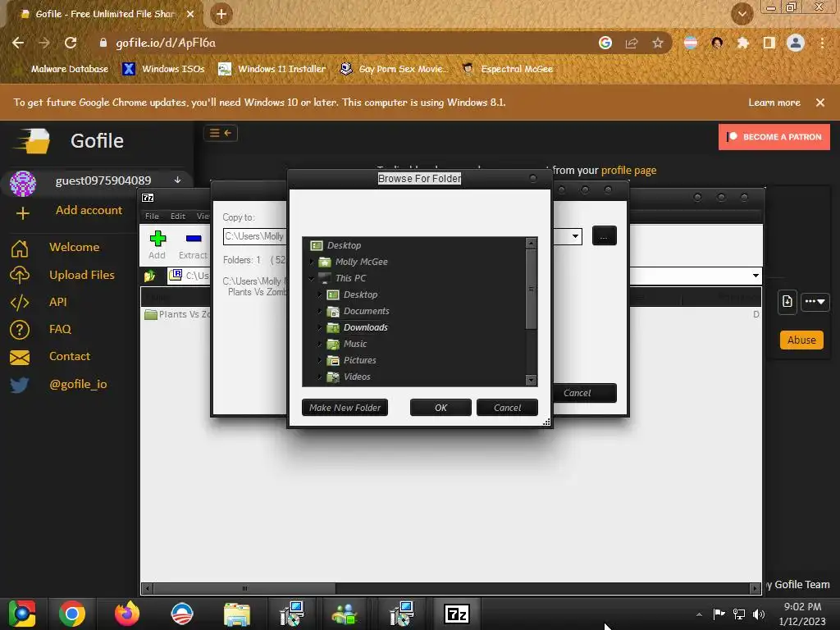Click the Make New Folder button
The height and width of the screenshot is (630, 840).
pos(345,408)
